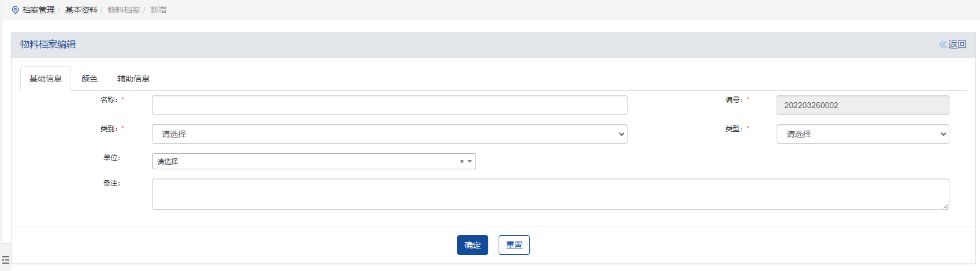
Task: Click the 备注 textarea resize handle
Action: (946, 206)
